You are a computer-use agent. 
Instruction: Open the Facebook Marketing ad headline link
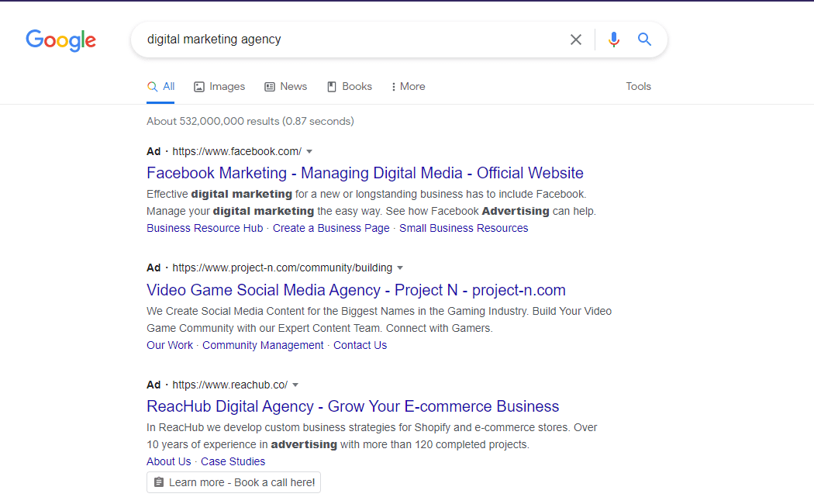coord(364,172)
